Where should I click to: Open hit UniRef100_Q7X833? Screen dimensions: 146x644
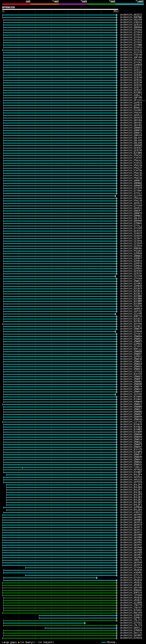click(131, 47)
